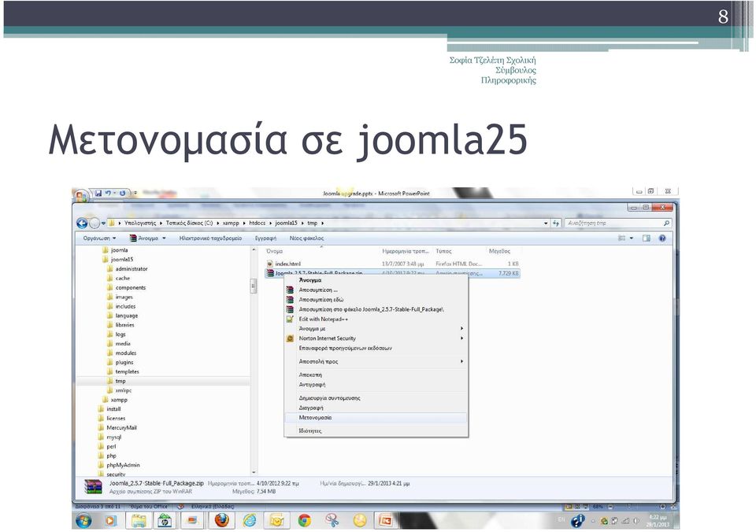Click the blue Help icon in Explorer
Screen dimensions: 756x532
tap(662, 238)
